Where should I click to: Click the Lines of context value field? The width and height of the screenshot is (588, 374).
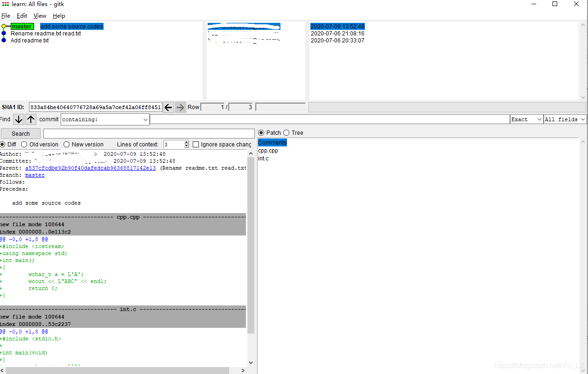(173, 145)
